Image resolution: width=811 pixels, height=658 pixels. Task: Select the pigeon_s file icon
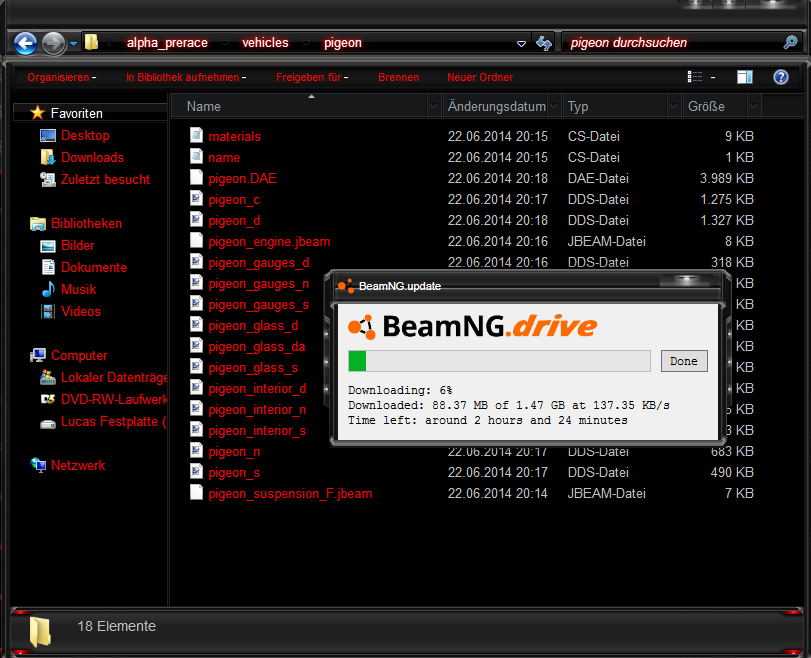(x=196, y=472)
